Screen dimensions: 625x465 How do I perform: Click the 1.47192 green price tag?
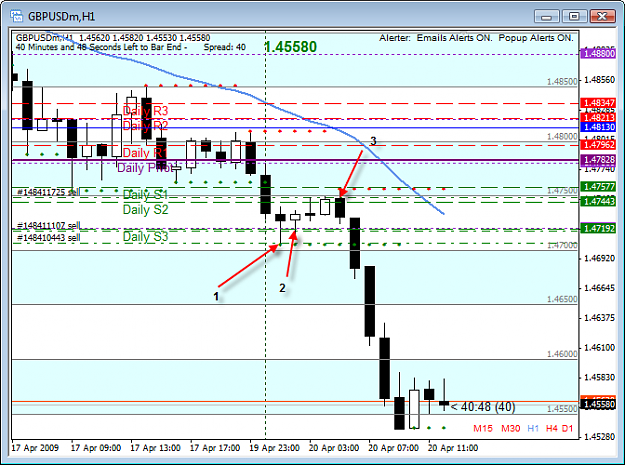599,229
